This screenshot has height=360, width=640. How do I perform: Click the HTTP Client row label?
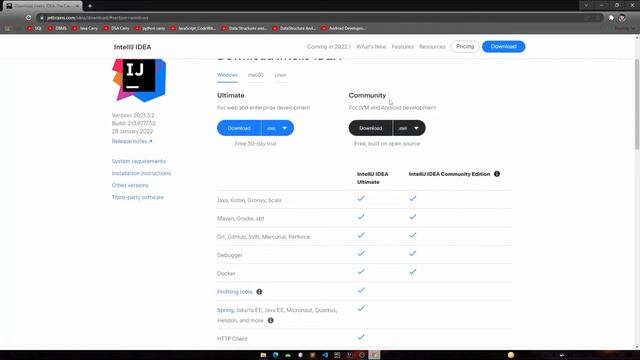[x=232, y=339]
